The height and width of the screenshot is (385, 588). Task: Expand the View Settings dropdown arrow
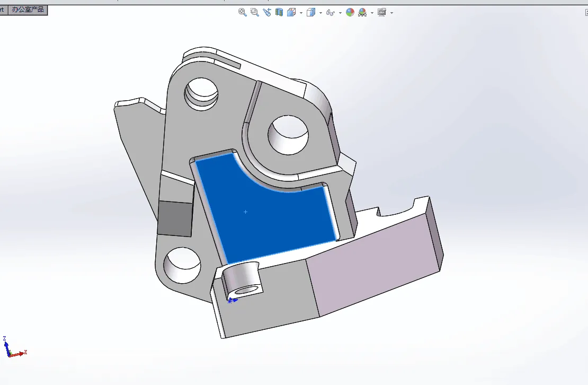pyautogui.click(x=391, y=13)
